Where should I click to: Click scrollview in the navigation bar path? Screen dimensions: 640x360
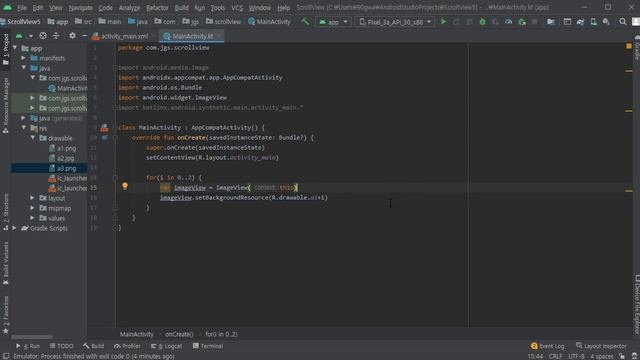[x=223, y=22]
